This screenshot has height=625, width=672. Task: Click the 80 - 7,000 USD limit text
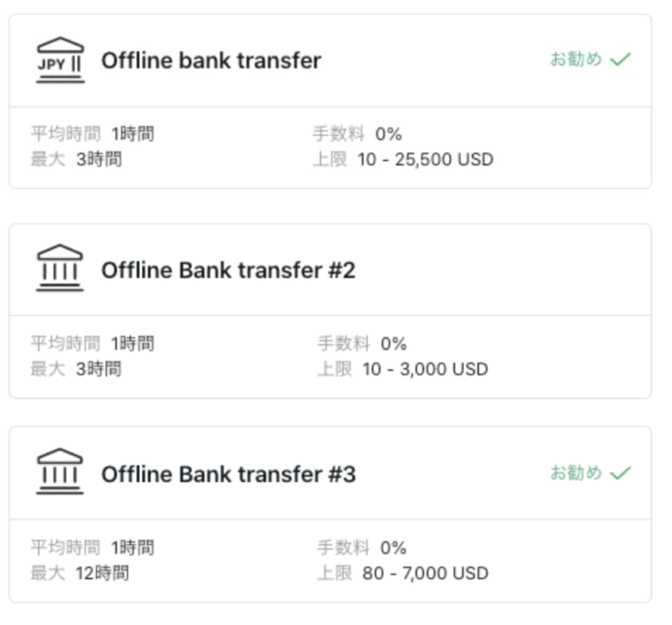pyautogui.click(x=426, y=573)
